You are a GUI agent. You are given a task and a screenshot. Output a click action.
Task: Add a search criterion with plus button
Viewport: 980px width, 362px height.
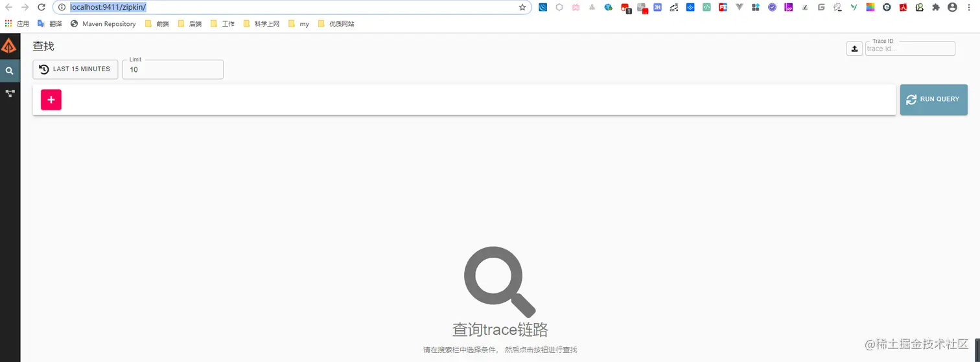(51, 100)
